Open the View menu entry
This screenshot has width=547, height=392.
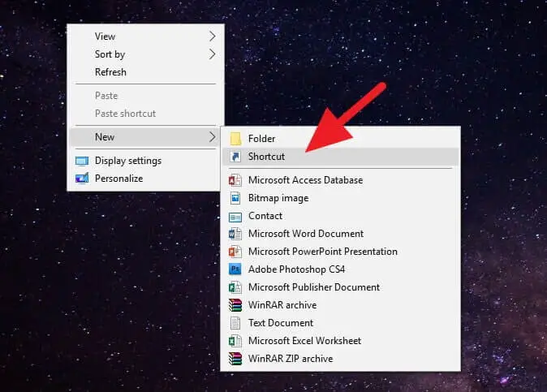pos(145,37)
